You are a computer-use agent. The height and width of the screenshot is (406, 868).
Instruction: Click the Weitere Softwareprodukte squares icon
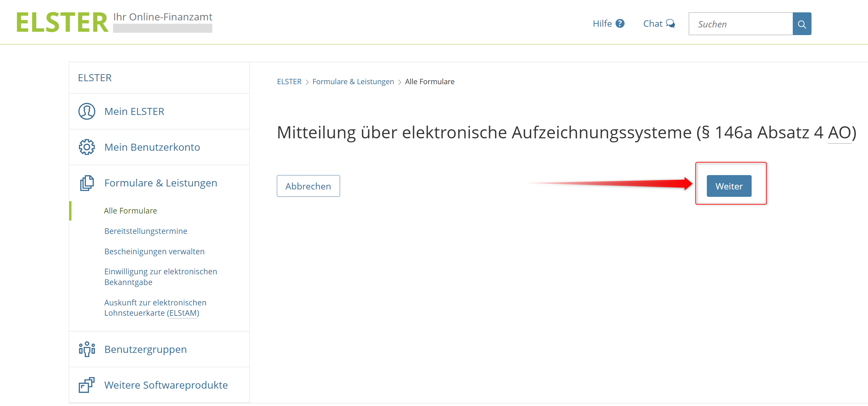click(x=87, y=385)
